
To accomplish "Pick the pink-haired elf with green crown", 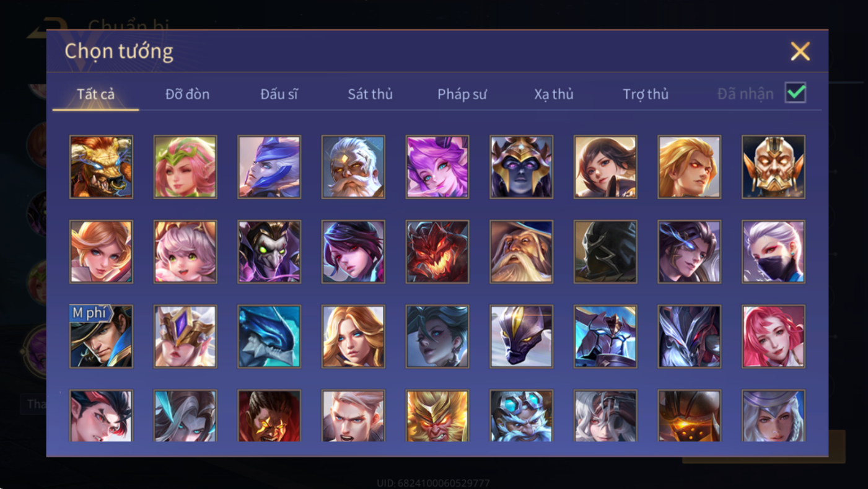I will [185, 167].
